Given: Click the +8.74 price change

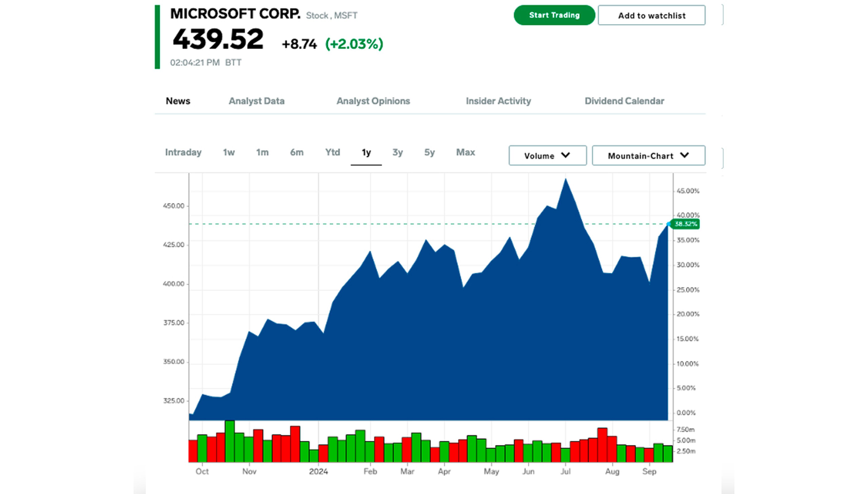Looking at the screenshot, I should [x=299, y=44].
